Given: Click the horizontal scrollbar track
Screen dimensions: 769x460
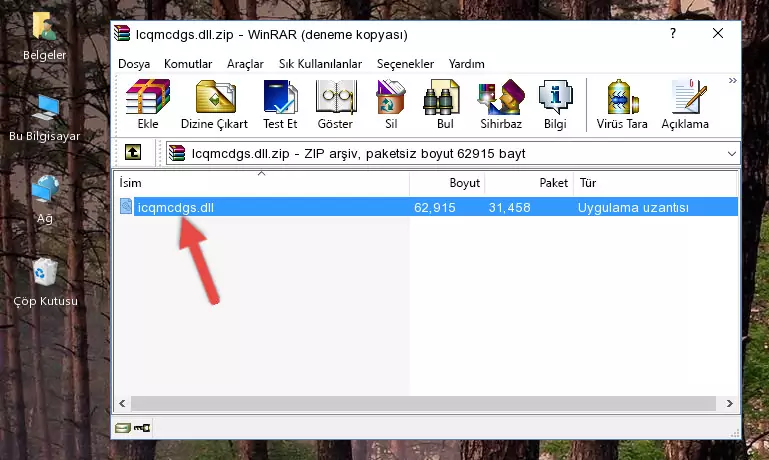Looking at the screenshot, I should click(x=424, y=403).
